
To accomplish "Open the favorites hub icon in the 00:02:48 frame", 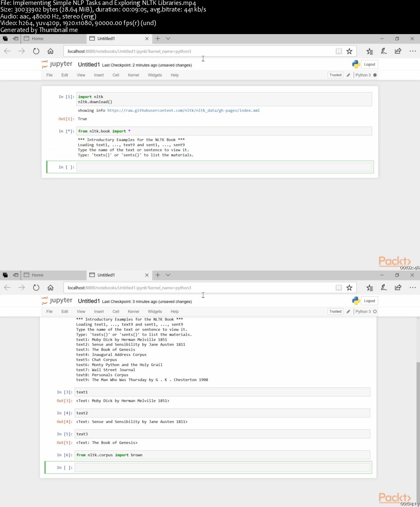I will (370, 51).
